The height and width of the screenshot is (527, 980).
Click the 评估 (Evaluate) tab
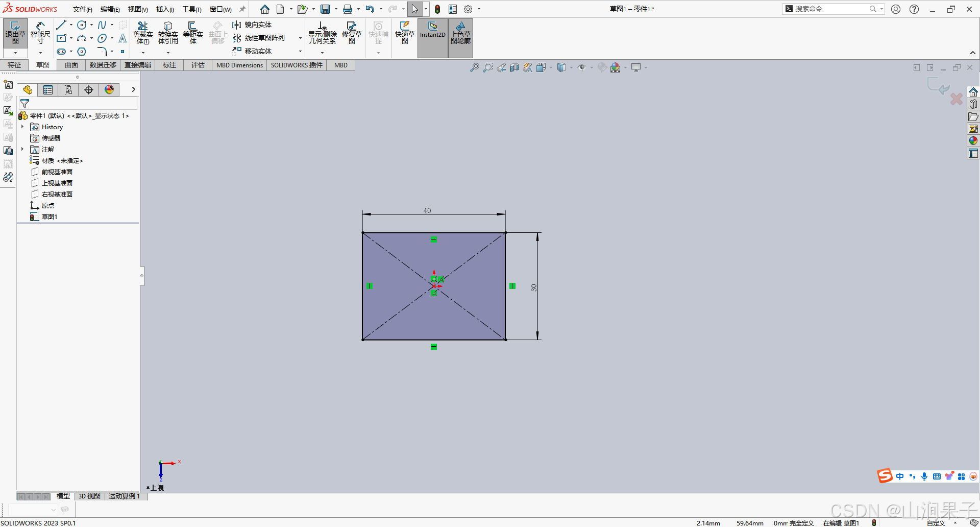tap(198, 65)
